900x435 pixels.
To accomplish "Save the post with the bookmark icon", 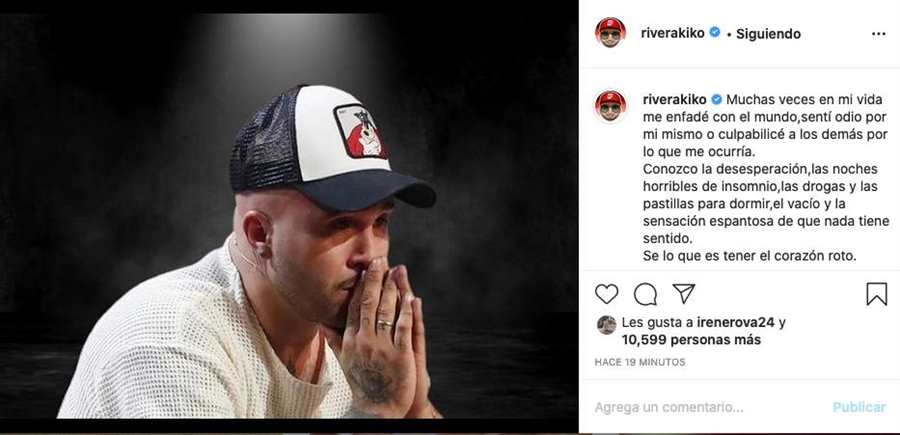I will [x=876, y=294].
